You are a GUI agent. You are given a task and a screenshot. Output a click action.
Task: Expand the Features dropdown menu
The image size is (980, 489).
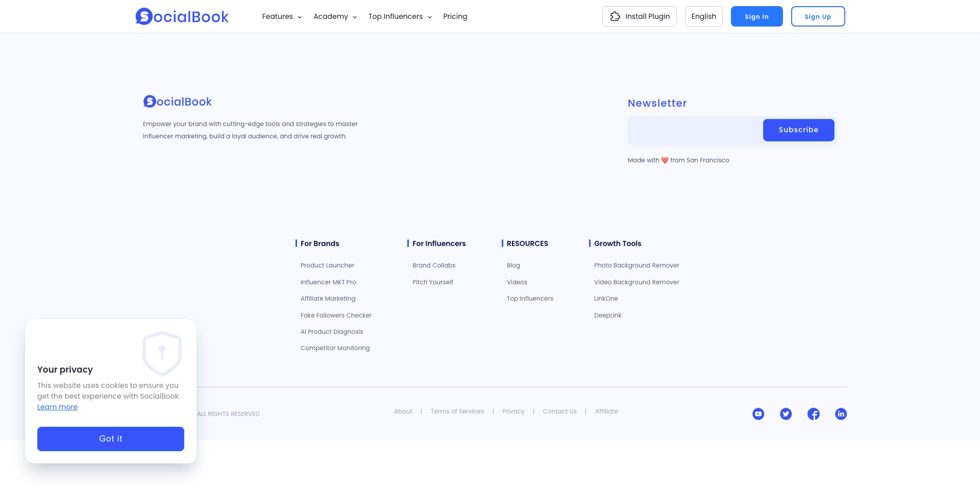coord(282,16)
